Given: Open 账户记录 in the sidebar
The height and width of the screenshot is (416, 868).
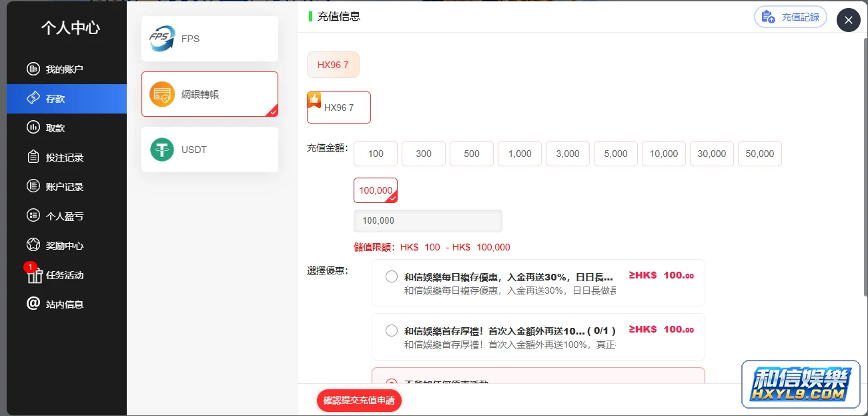Looking at the screenshot, I should pos(67,187).
